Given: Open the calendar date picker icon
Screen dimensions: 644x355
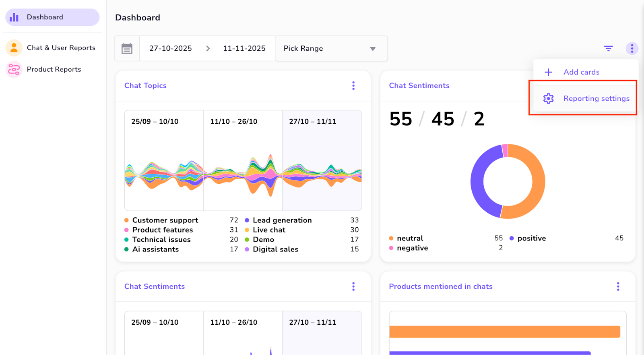Looking at the screenshot, I should pos(127,49).
